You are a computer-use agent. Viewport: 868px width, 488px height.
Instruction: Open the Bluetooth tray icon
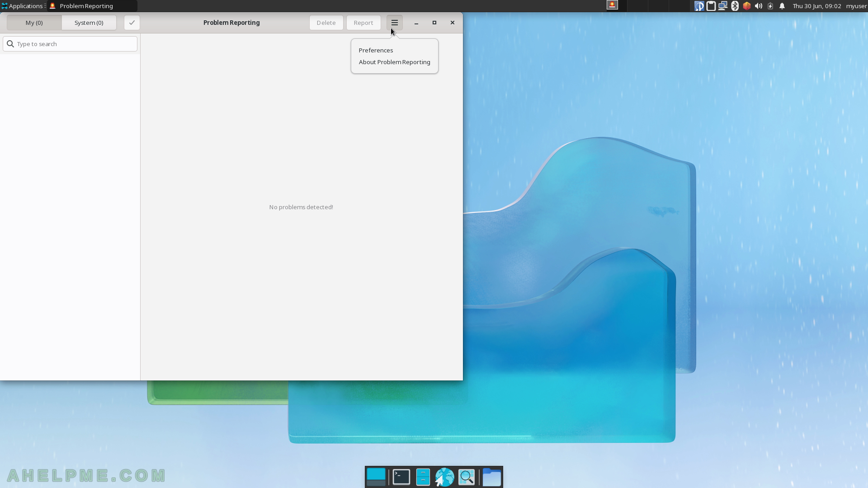pyautogui.click(x=735, y=6)
